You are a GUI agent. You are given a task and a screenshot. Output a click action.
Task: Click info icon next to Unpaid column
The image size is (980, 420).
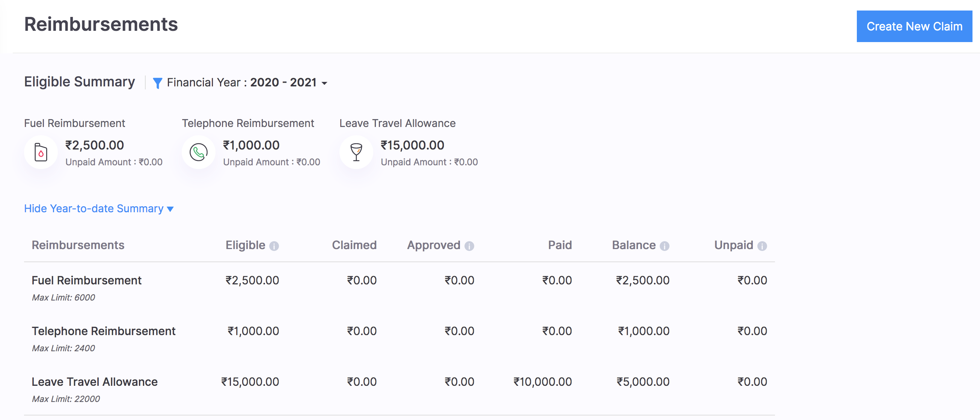coord(762,246)
